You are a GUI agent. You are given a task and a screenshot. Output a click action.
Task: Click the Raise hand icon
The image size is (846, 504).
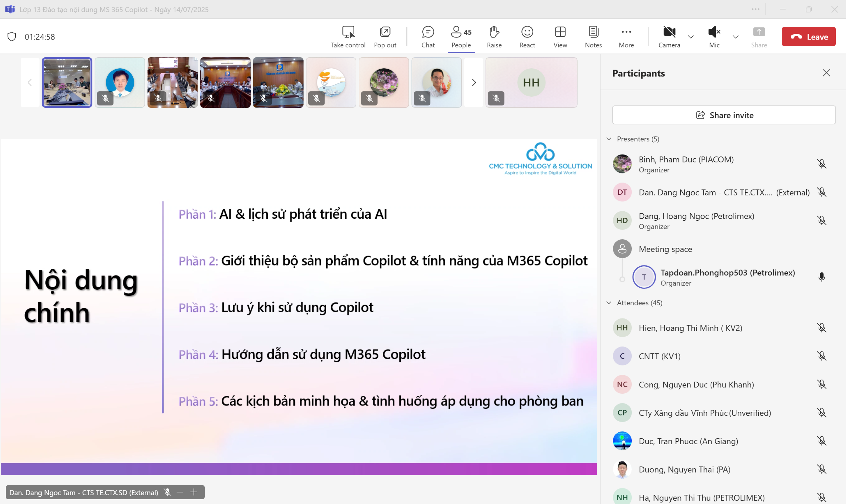494,36
